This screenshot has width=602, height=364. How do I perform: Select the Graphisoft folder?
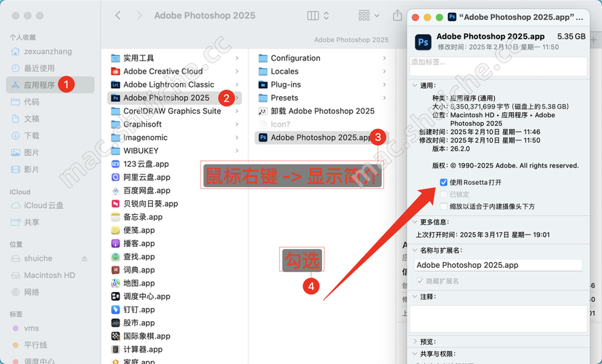174,124
